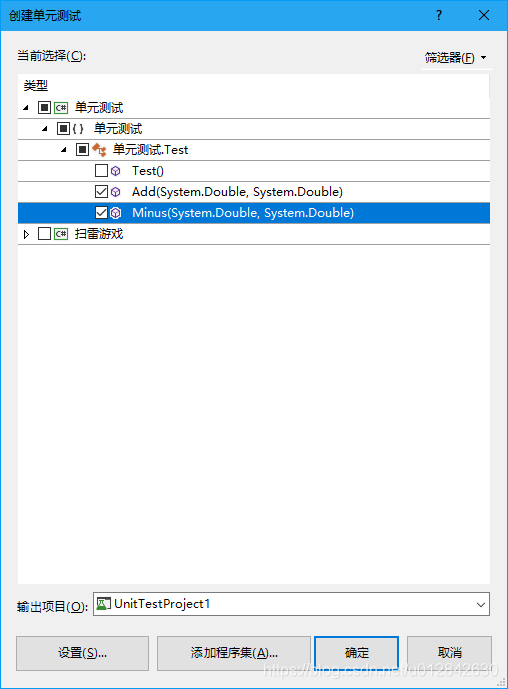
Task: Click the method cube icon beside Add
Action: (x=116, y=192)
